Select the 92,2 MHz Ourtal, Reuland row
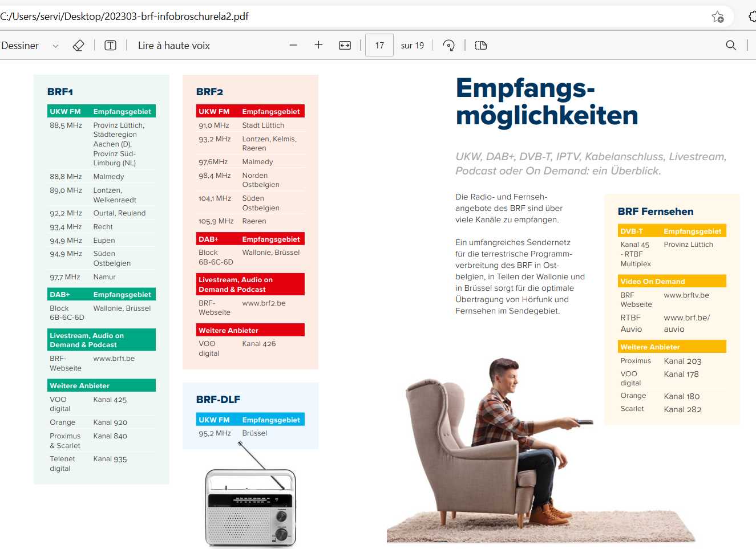 point(102,213)
